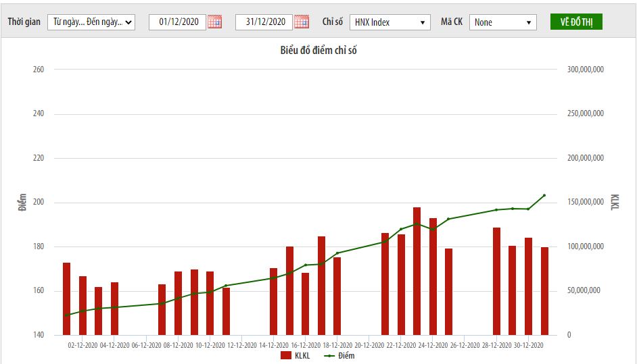Expand the Thời gian time range dropdown
The height and width of the screenshot is (364, 637).
(91, 22)
